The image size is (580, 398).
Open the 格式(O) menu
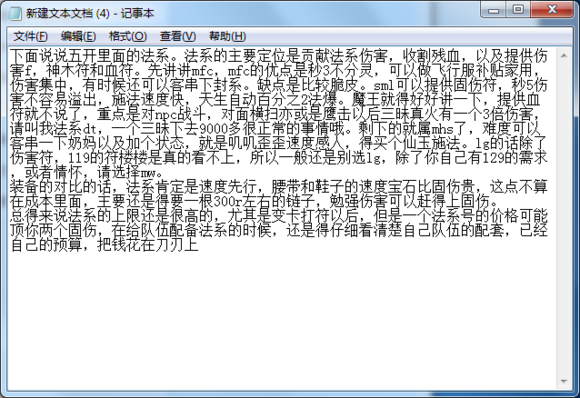point(128,36)
